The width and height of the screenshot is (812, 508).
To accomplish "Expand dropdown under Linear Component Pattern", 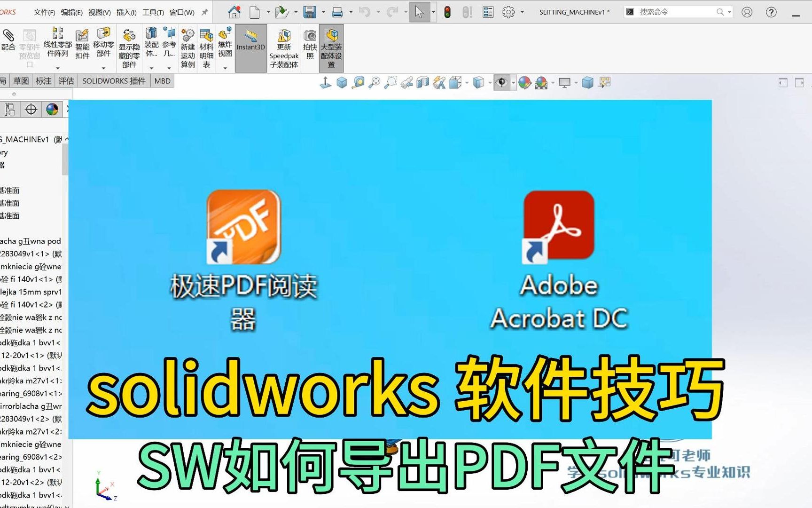I will pos(58,68).
